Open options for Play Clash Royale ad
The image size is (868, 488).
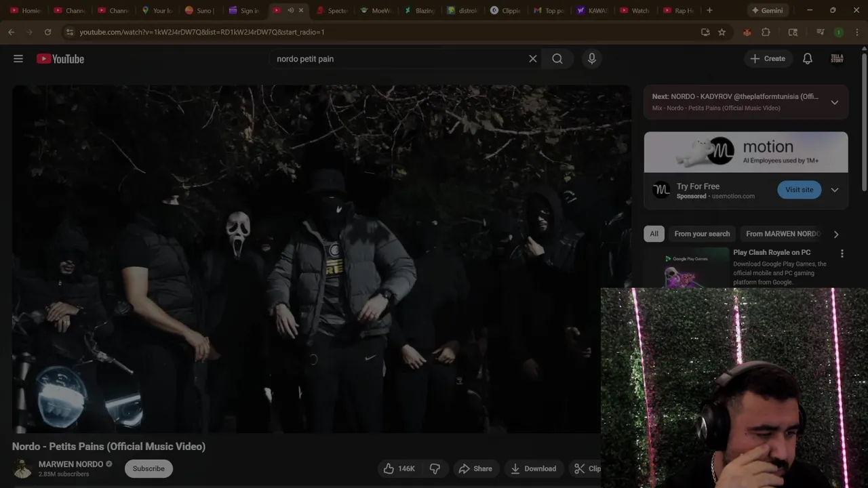click(x=842, y=253)
